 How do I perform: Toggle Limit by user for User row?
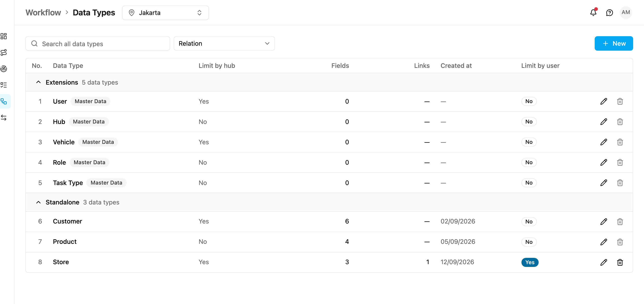(529, 101)
